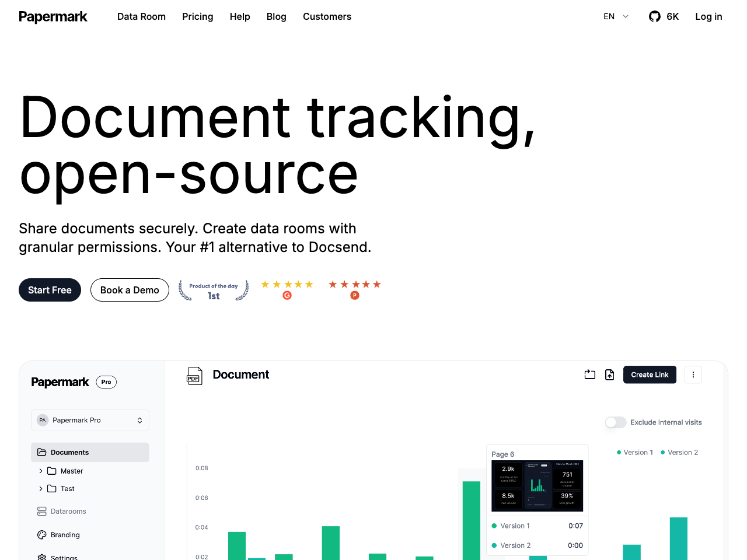Click the Pro plan badge
The image size is (747, 560).
tap(106, 382)
